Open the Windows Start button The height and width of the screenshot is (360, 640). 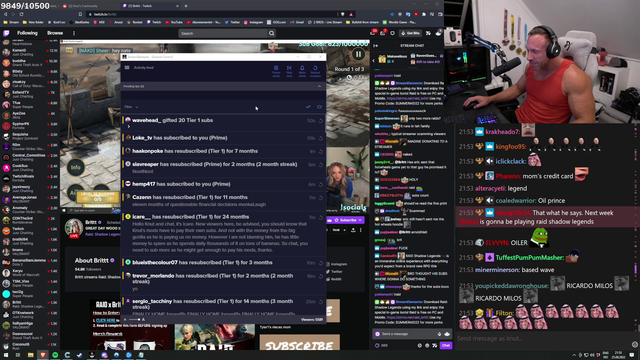tap(6, 355)
